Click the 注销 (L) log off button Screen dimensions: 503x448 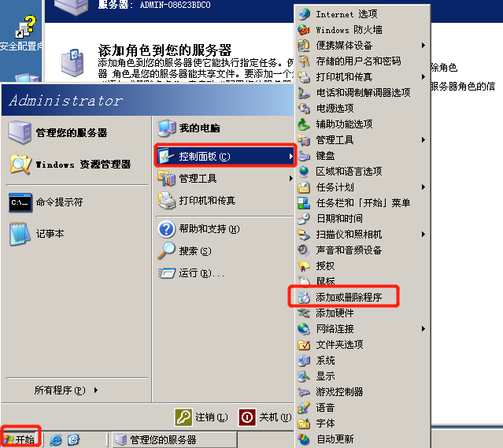(202, 417)
